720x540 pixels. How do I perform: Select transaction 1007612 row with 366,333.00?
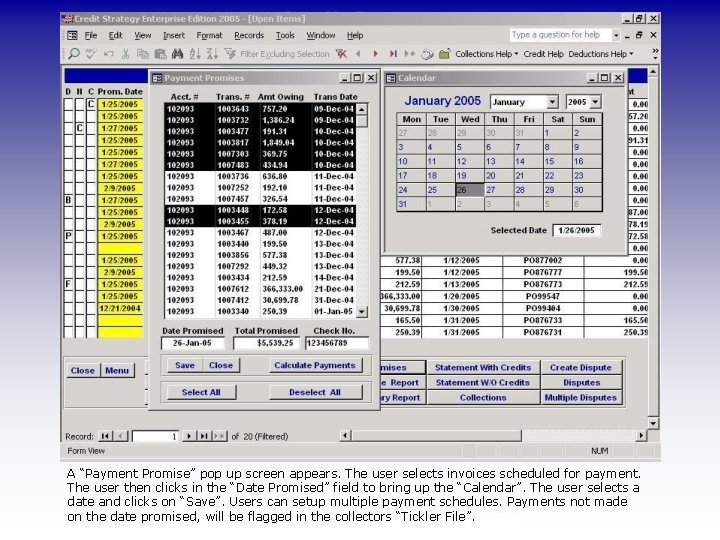260,289
